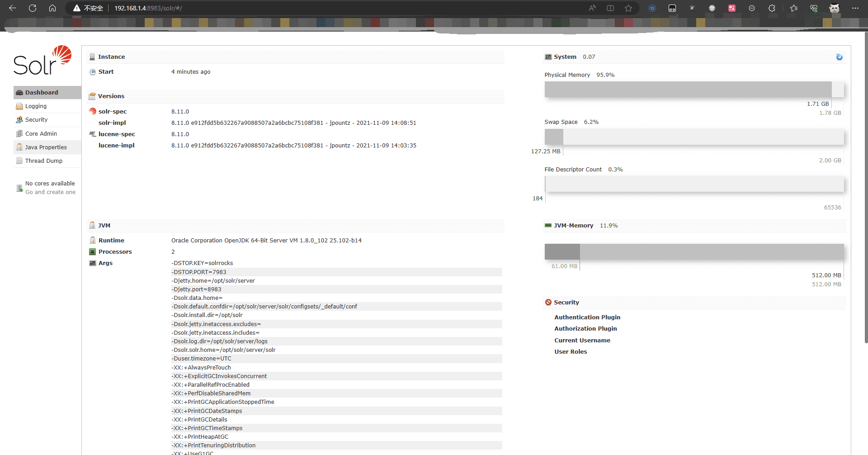Select the Core Admin menu entry

click(41, 134)
